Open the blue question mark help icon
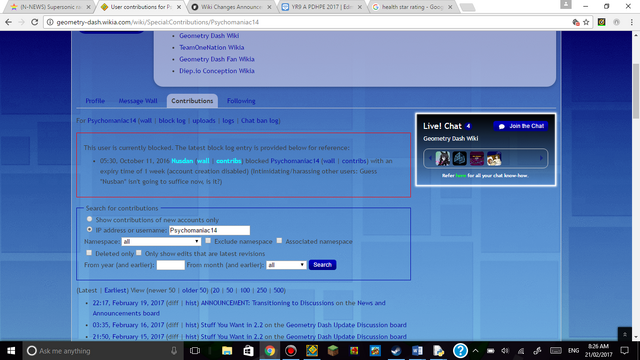This screenshot has width=640, height=360. (460, 351)
